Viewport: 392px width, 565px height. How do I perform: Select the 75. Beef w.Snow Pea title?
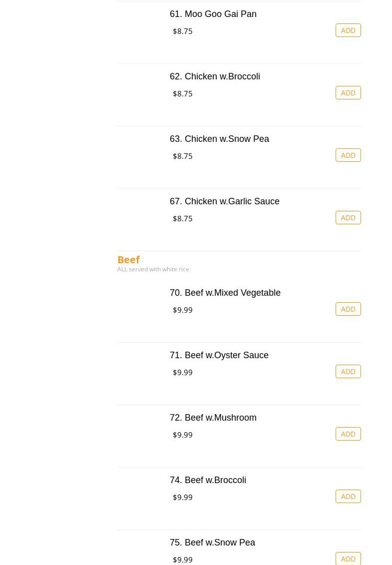[212, 543]
